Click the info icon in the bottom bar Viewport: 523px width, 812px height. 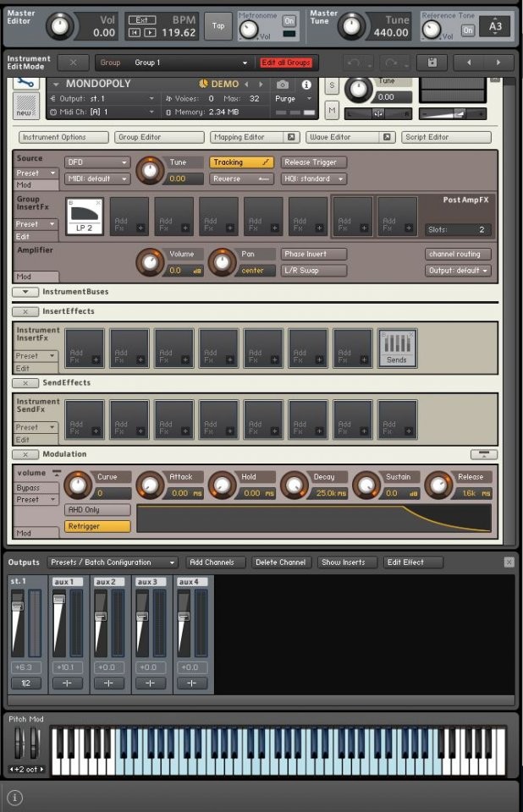click(x=15, y=798)
